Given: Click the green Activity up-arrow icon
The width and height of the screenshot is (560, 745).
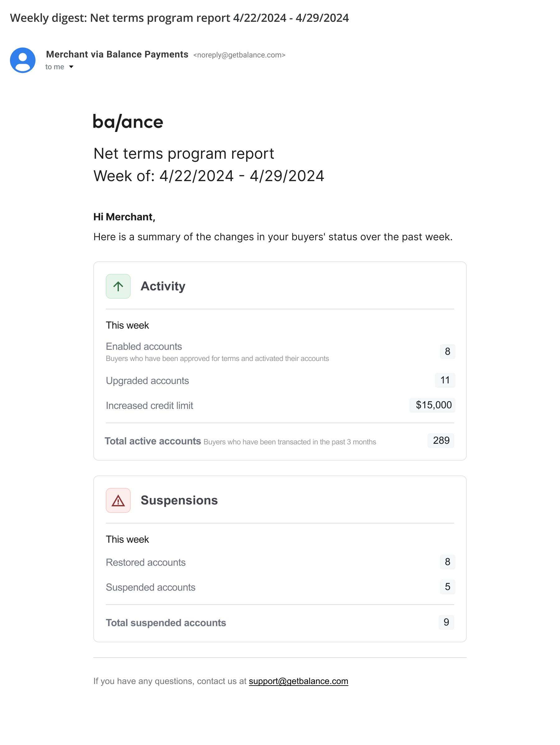Looking at the screenshot, I should [x=118, y=286].
